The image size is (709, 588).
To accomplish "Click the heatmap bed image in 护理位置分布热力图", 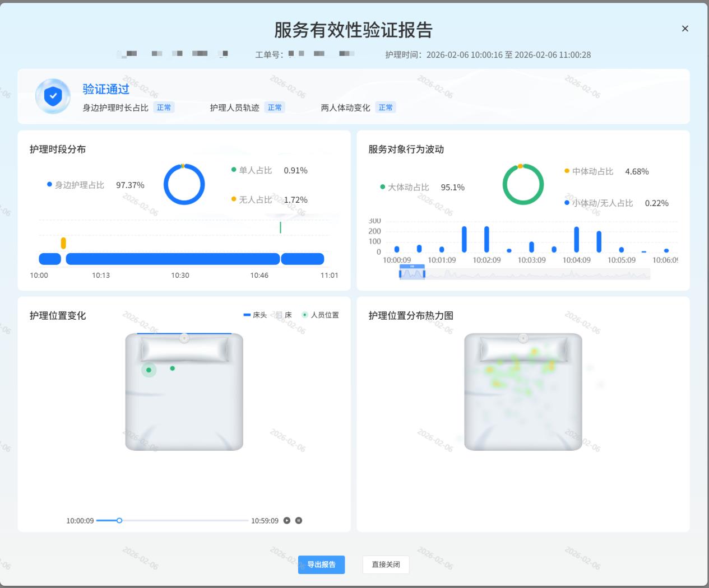I will [522, 391].
